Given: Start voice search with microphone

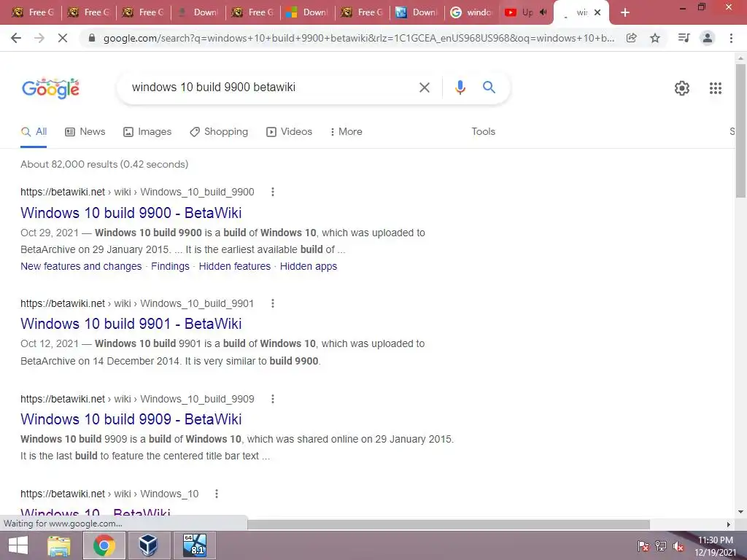Looking at the screenshot, I should tap(460, 87).
